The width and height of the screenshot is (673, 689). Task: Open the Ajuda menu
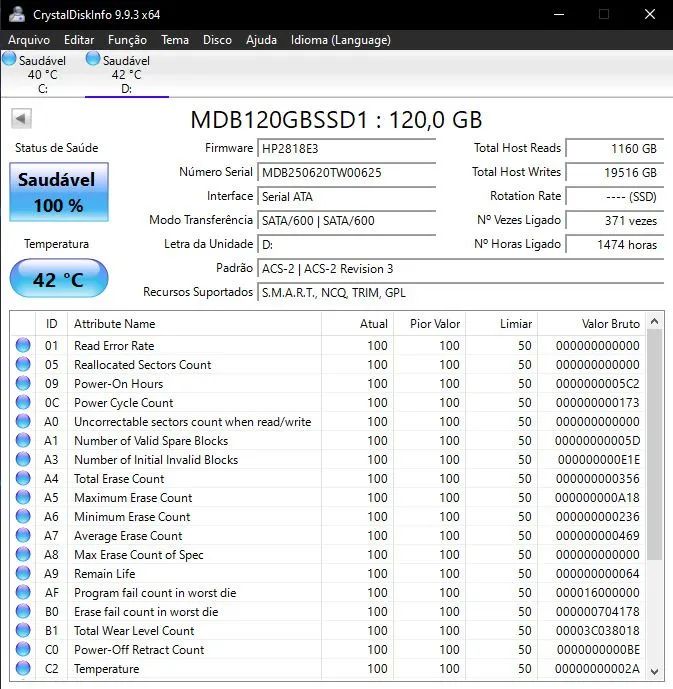(261, 40)
